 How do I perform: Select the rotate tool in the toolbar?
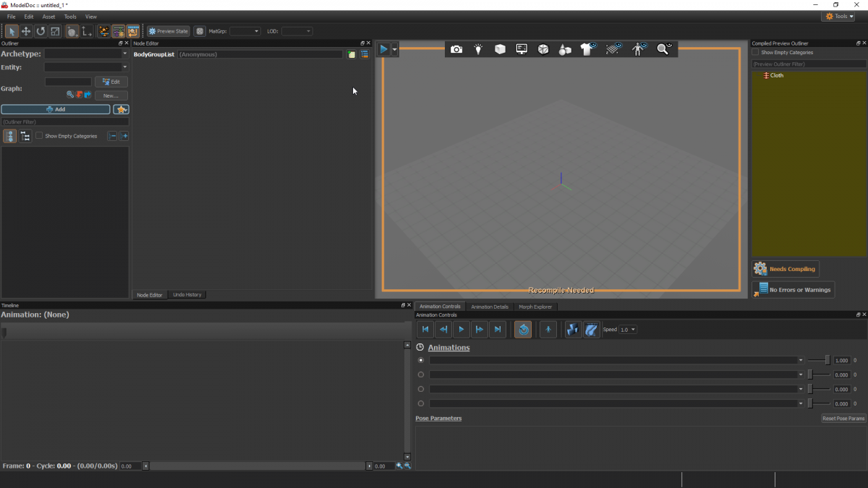tap(41, 31)
